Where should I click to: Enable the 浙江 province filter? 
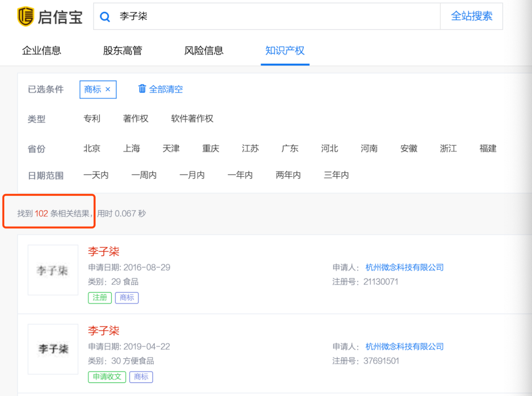448,148
